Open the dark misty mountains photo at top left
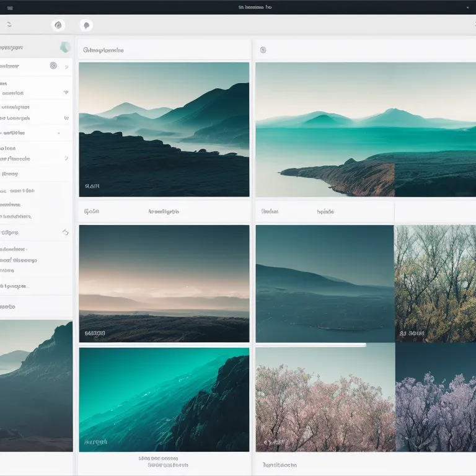 pos(164,129)
